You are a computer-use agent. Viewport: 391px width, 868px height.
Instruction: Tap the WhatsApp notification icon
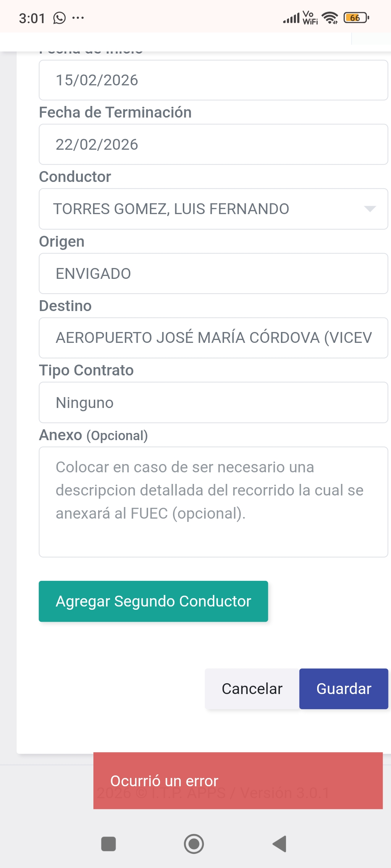[x=59, y=18]
